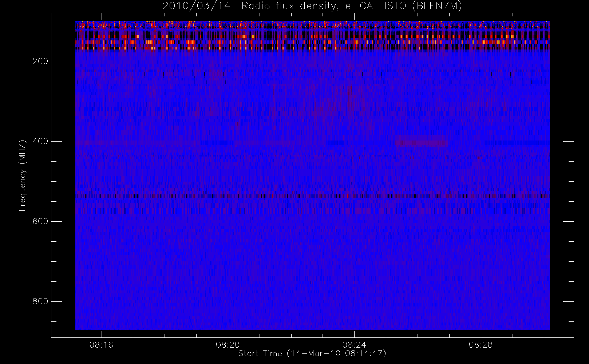589x364 pixels.
Task: Select the 200 frequency tick label
Action: (x=40, y=61)
